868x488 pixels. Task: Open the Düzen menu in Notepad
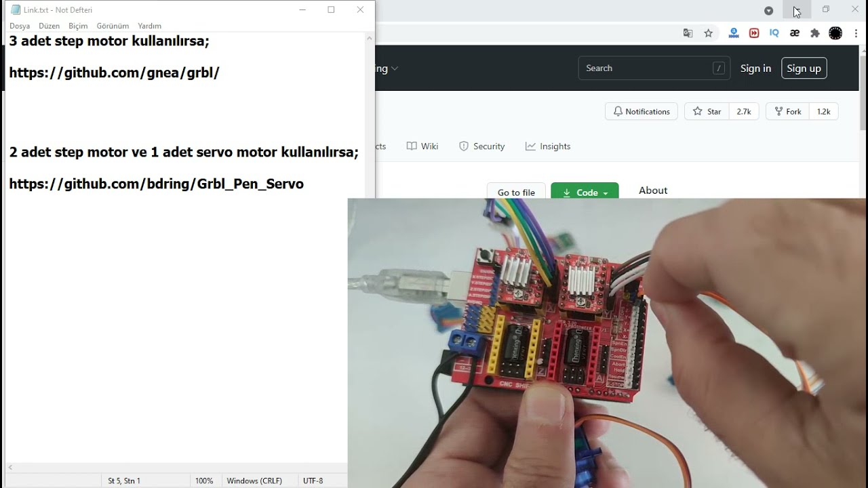(49, 26)
